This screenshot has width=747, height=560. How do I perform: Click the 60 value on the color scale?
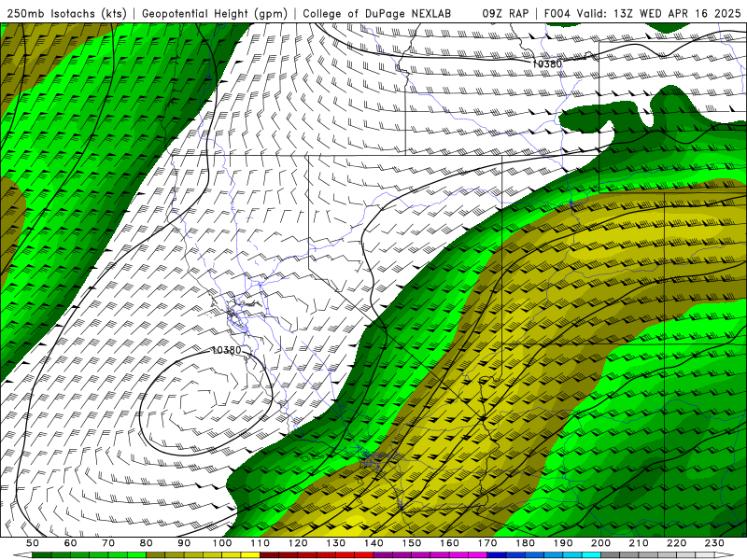click(71, 543)
